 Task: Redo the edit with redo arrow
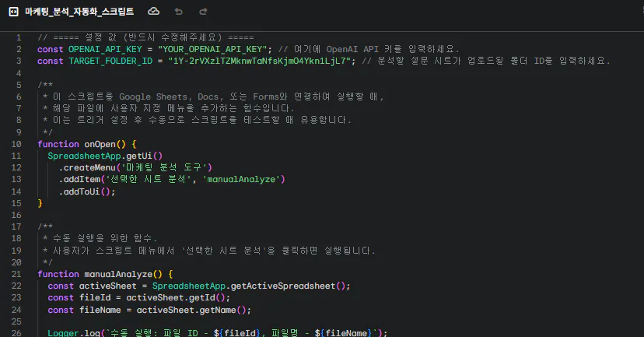203,12
